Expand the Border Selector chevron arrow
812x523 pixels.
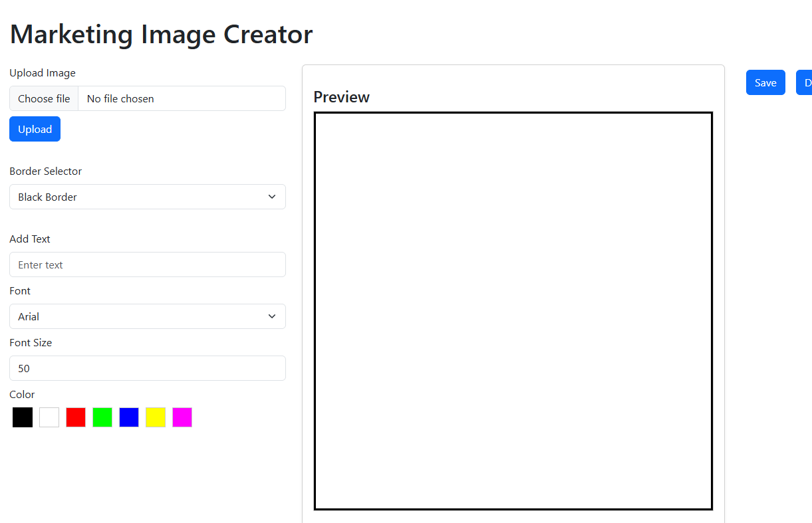click(x=272, y=197)
